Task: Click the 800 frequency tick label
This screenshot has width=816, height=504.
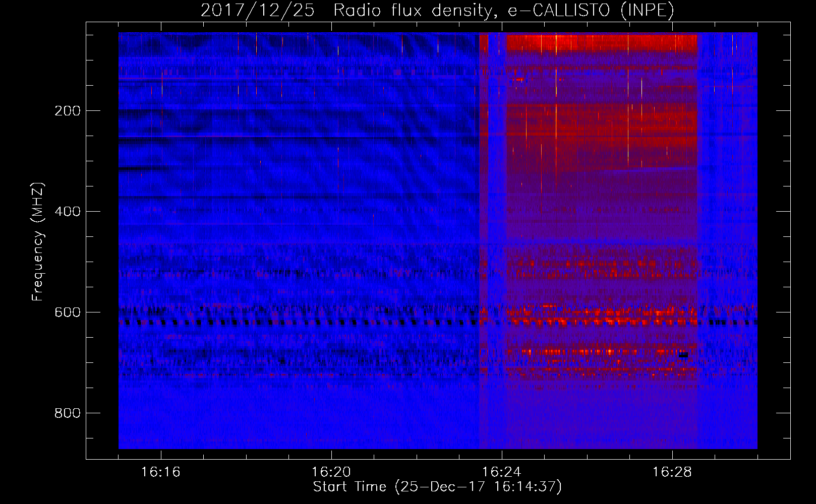Action: 68,413
